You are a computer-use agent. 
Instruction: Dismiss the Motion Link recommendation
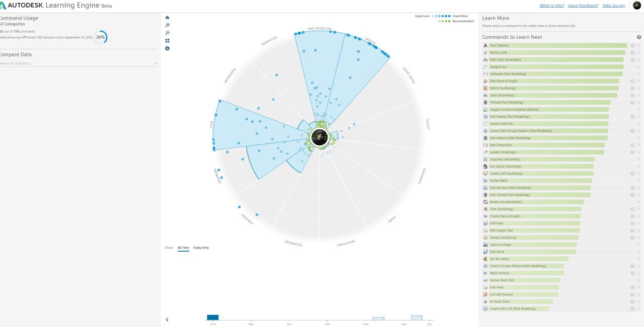tap(639, 52)
